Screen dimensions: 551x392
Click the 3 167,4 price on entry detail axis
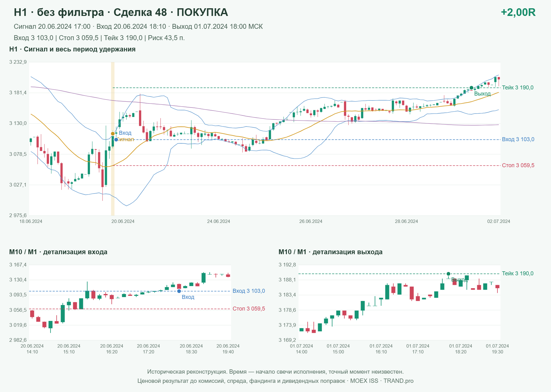(18, 265)
